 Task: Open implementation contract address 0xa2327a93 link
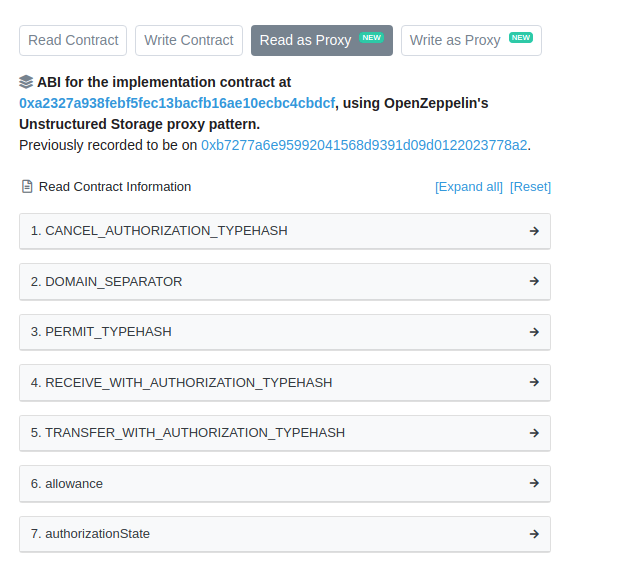point(177,103)
